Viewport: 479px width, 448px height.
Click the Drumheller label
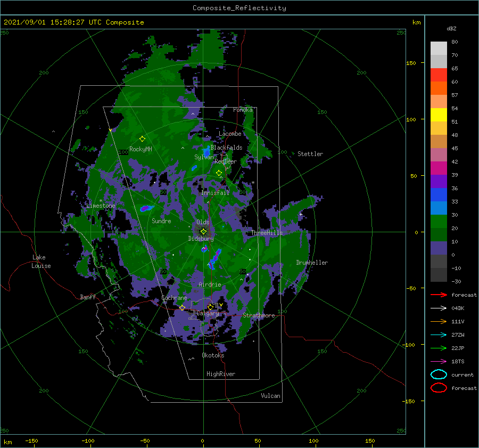point(312,263)
